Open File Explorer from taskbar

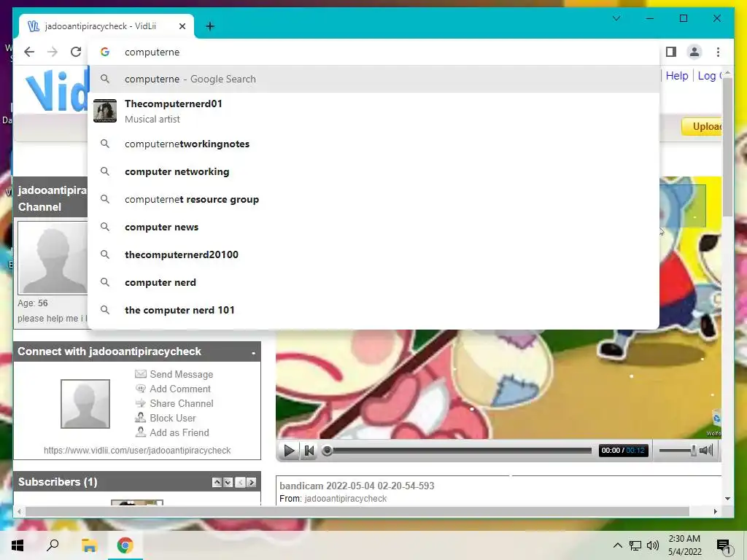[89, 545]
